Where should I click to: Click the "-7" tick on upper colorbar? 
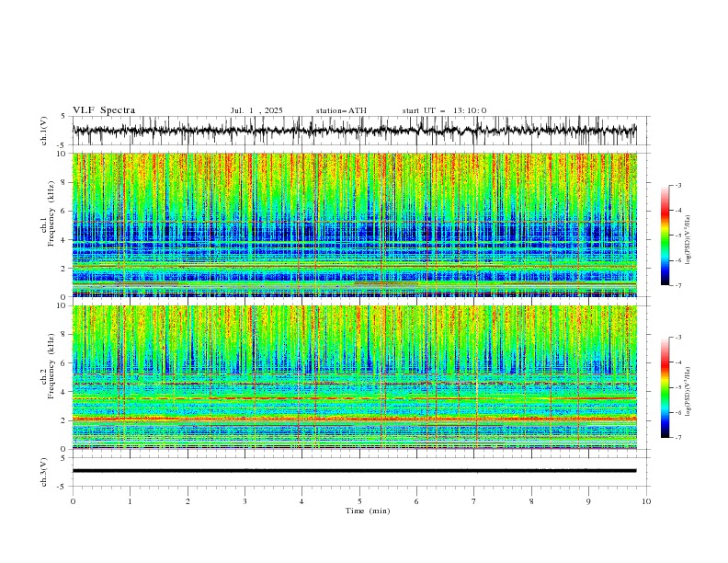[x=678, y=285]
